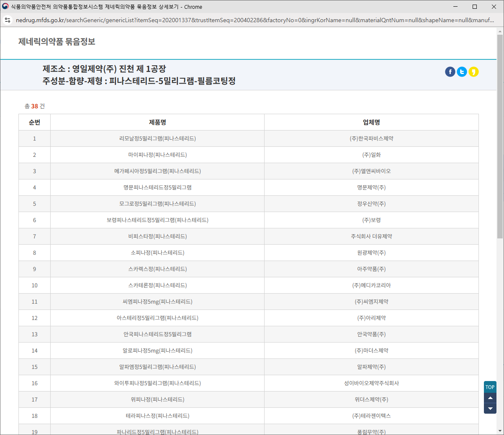Click the 제품명 column header
Screen dimensions: 504x435
point(157,122)
